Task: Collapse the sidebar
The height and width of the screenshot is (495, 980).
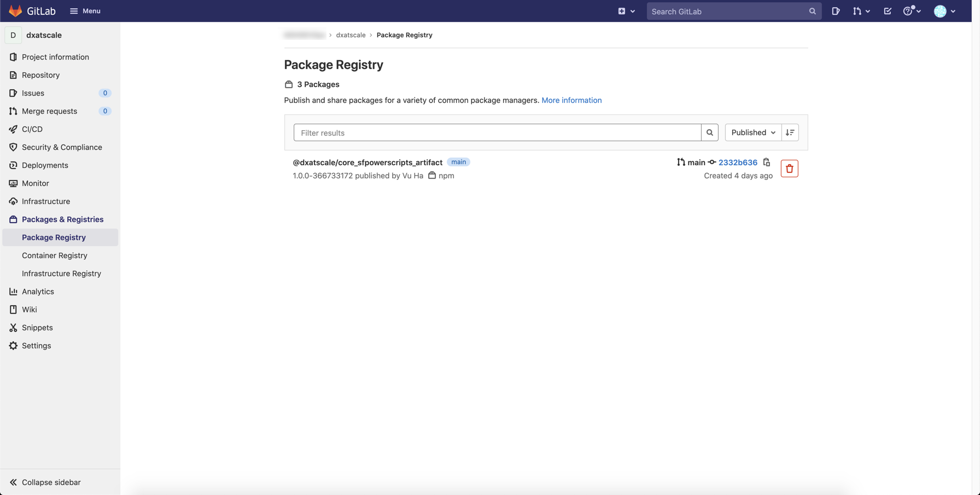Action: click(x=45, y=482)
